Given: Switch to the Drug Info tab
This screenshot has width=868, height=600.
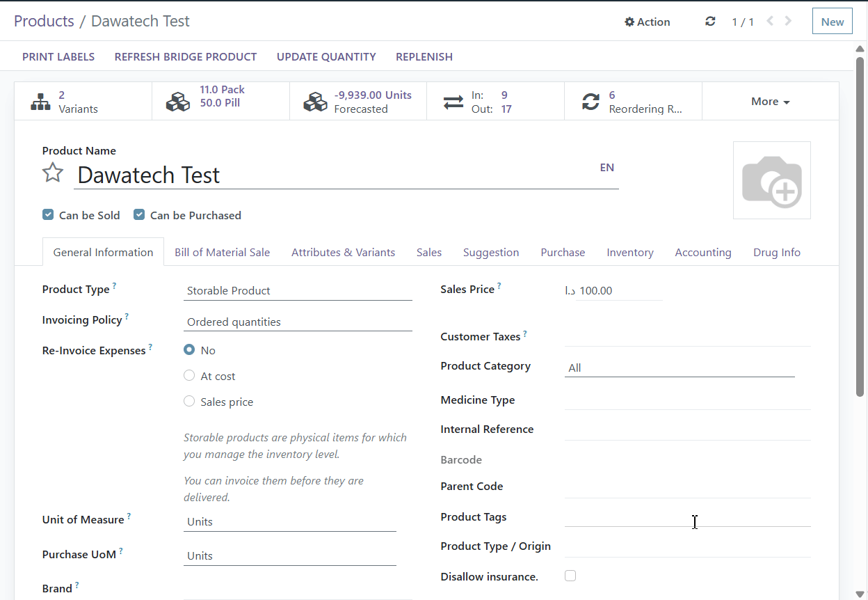Looking at the screenshot, I should [777, 252].
